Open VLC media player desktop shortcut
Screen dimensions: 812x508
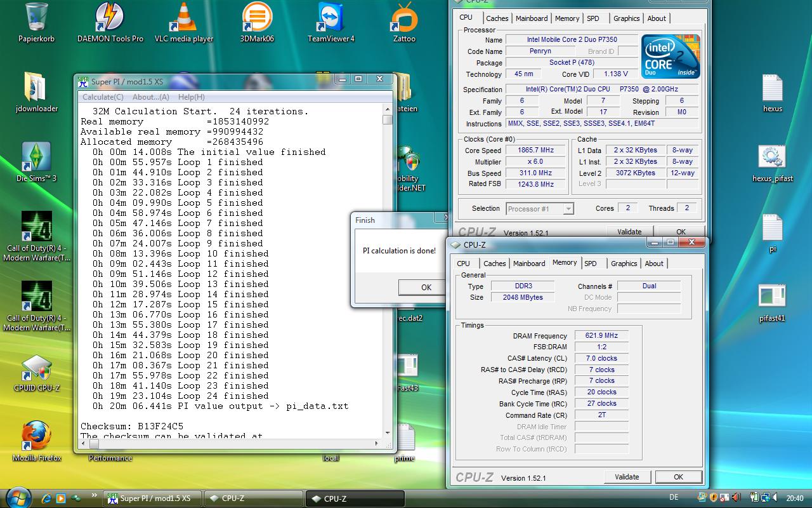[x=184, y=23]
